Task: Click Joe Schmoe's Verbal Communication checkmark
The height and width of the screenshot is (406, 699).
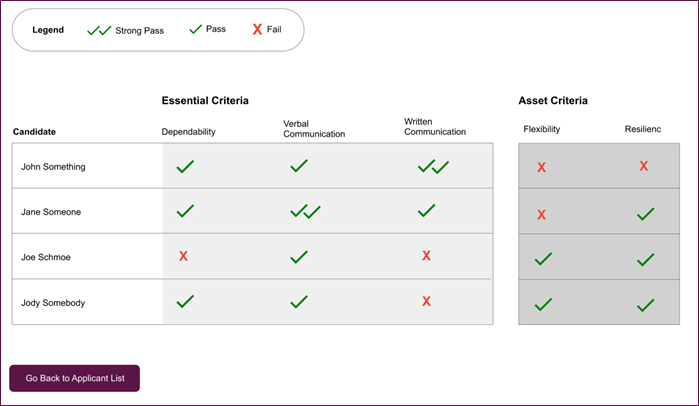Action: click(x=299, y=257)
